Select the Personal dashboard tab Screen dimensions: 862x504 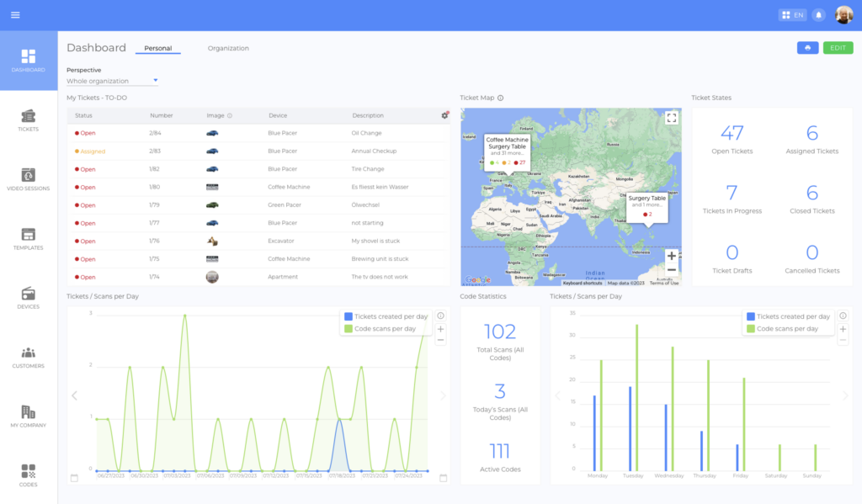157,48
